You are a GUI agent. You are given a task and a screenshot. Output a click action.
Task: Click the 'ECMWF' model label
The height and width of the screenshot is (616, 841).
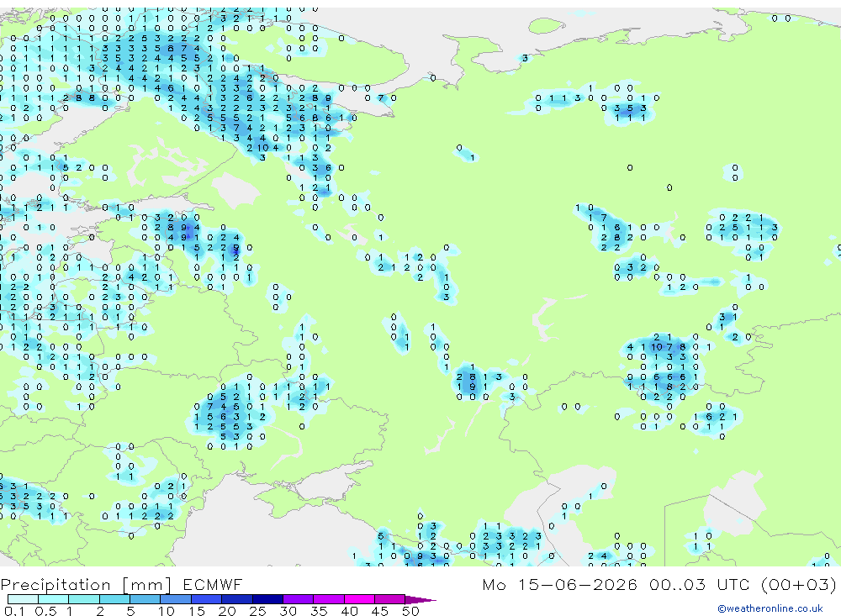coord(213,584)
